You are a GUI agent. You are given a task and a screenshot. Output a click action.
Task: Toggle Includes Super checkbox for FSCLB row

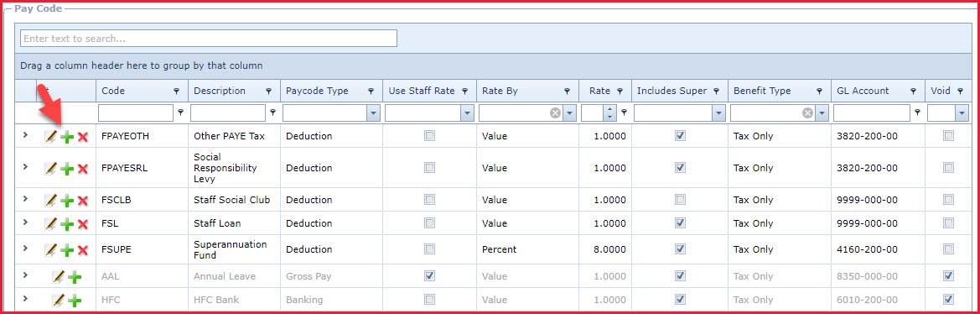pos(681,200)
